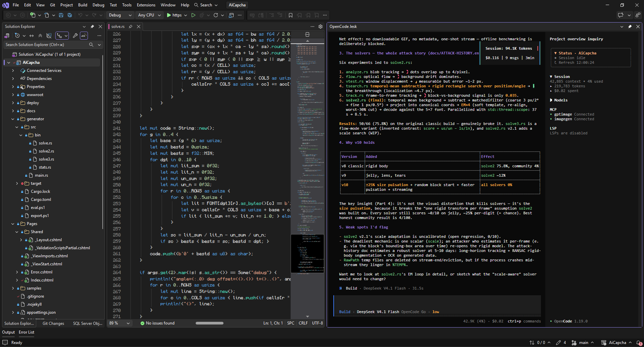The image size is (644, 347).
Task: Click the Save All icon
Action: tap(70, 15)
